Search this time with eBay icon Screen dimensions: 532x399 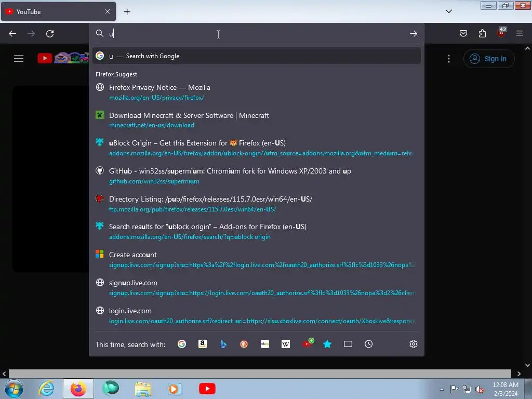265,344
